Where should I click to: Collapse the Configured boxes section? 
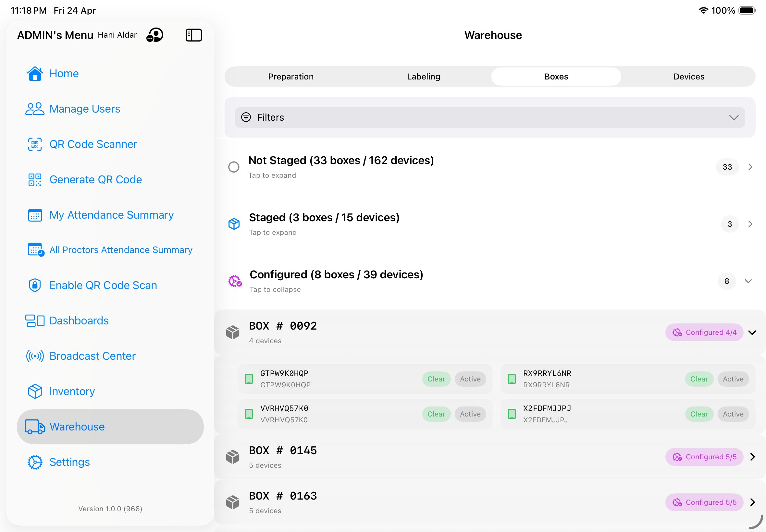(749, 281)
